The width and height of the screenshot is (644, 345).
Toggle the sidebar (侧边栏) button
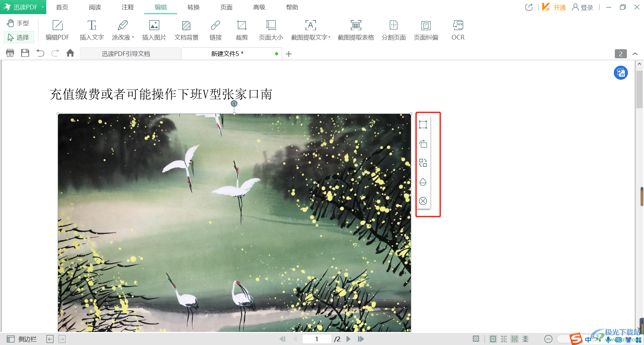tap(22, 339)
